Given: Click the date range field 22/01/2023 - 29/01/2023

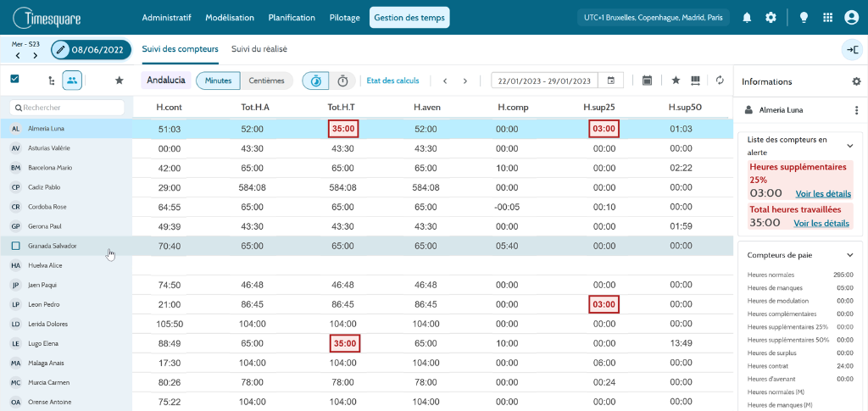Looking at the screenshot, I should pyautogui.click(x=545, y=81).
